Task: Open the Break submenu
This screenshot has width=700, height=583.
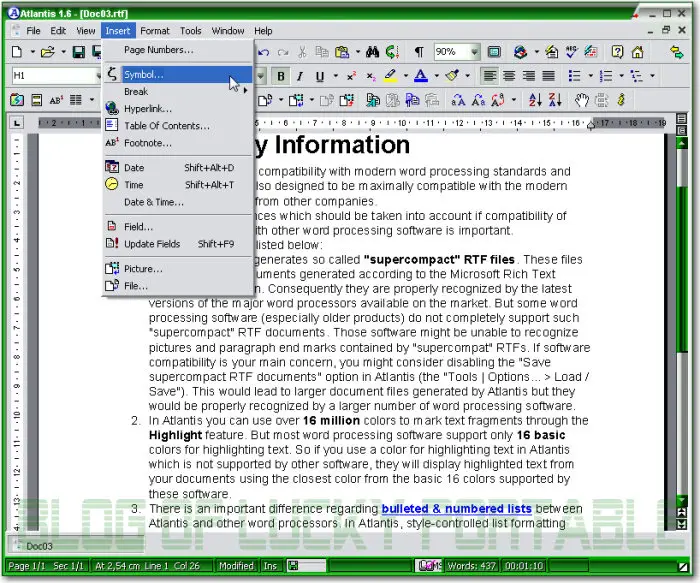Action: point(178,92)
